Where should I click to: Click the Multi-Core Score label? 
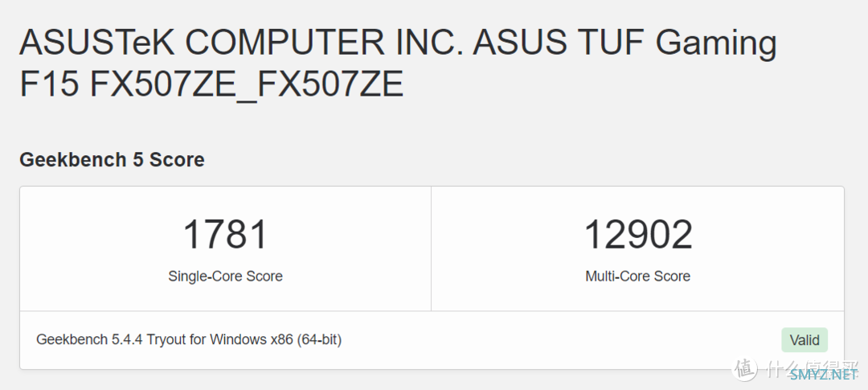pyautogui.click(x=637, y=277)
